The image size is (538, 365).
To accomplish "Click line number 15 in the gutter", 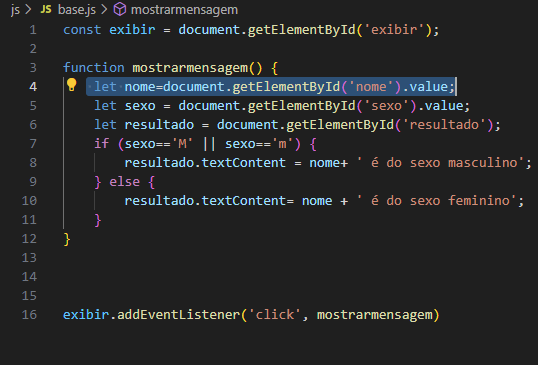I will (x=29, y=295).
